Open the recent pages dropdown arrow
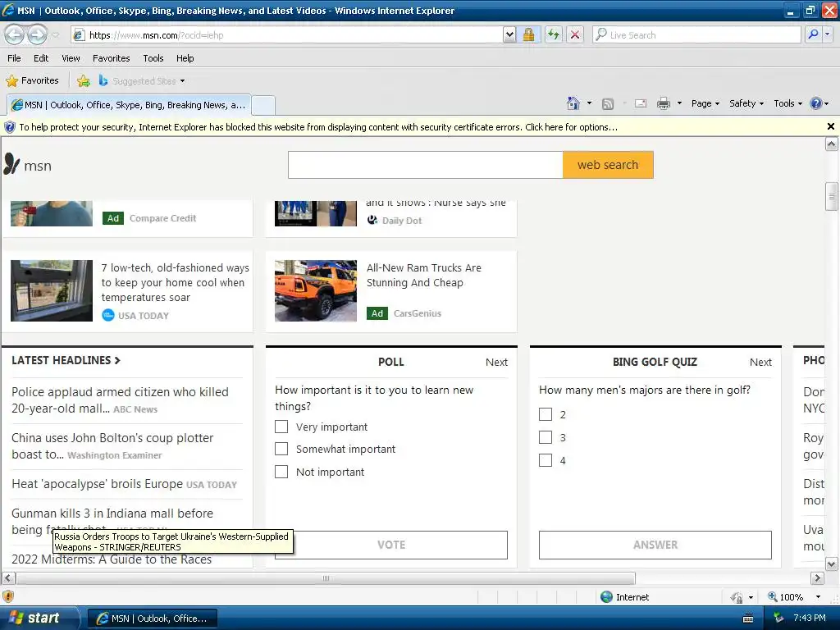The height and width of the screenshot is (630, 840). point(56,35)
